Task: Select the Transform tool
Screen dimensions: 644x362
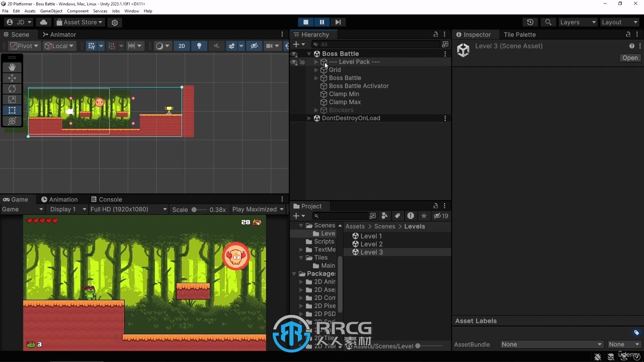Action: [12, 121]
